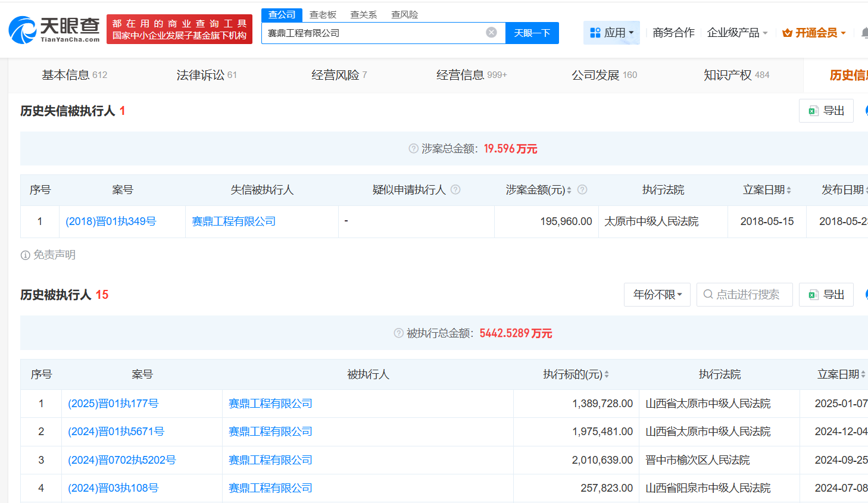The image size is (868, 503).
Task: Clear the search box text
Action: tap(491, 33)
